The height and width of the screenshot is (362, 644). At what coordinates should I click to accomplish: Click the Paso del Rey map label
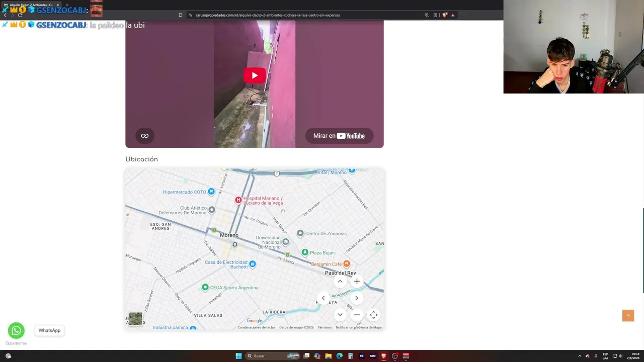[x=341, y=273]
